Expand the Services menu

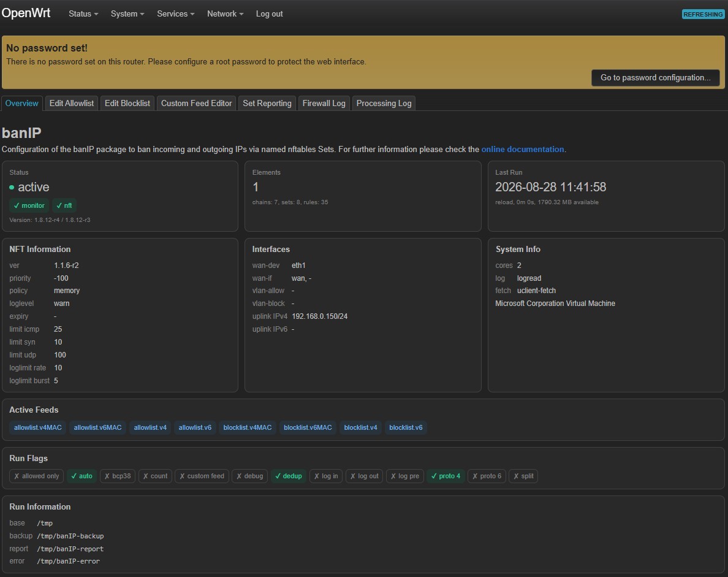pos(175,14)
